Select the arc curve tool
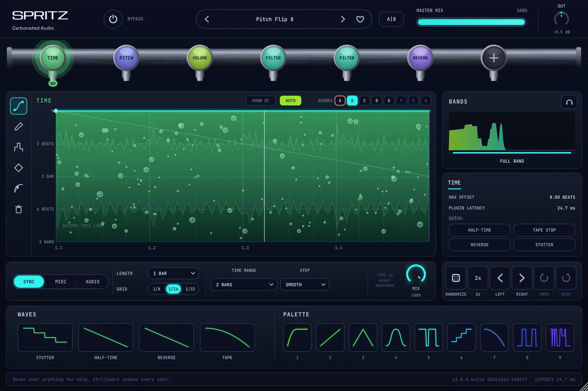 pos(19,188)
